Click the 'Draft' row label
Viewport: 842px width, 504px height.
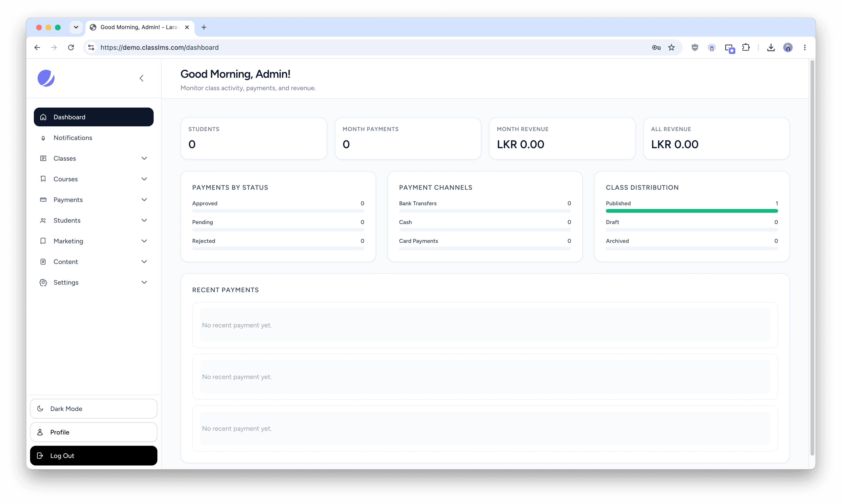pos(612,222)
